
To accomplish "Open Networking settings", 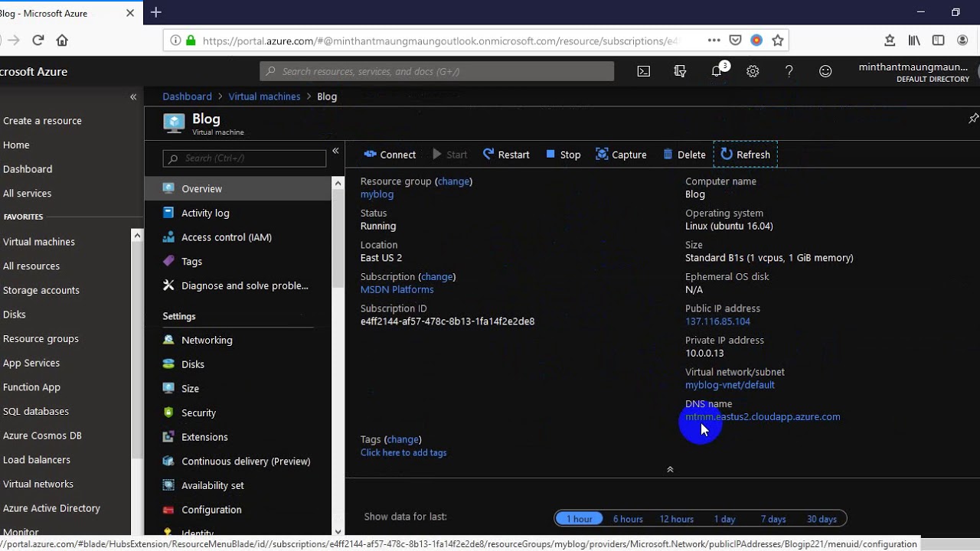I will tap(238, 340).
